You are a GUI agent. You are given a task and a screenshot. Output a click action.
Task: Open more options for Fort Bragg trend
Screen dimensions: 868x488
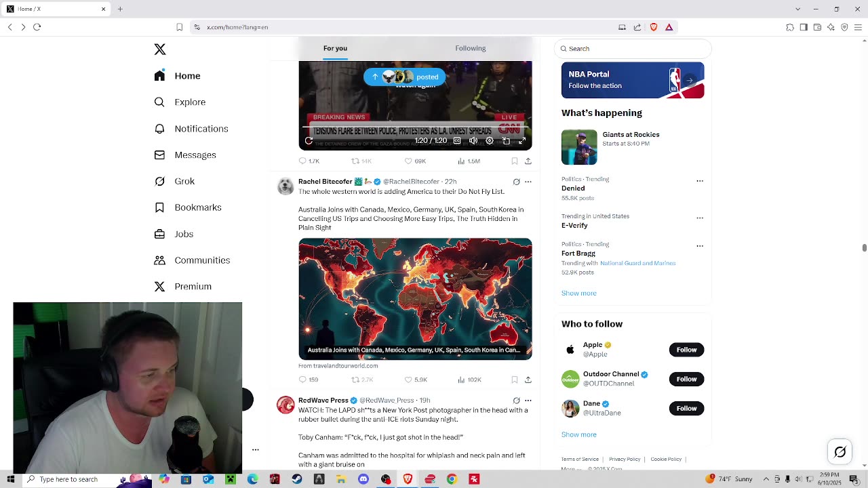click(700, 246)
